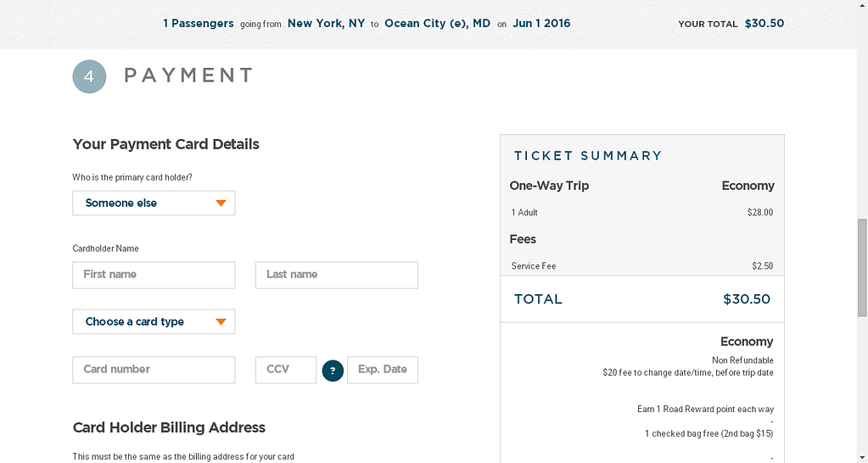Click the CCV input box
The image size is (868, 463).
[285, 370]
